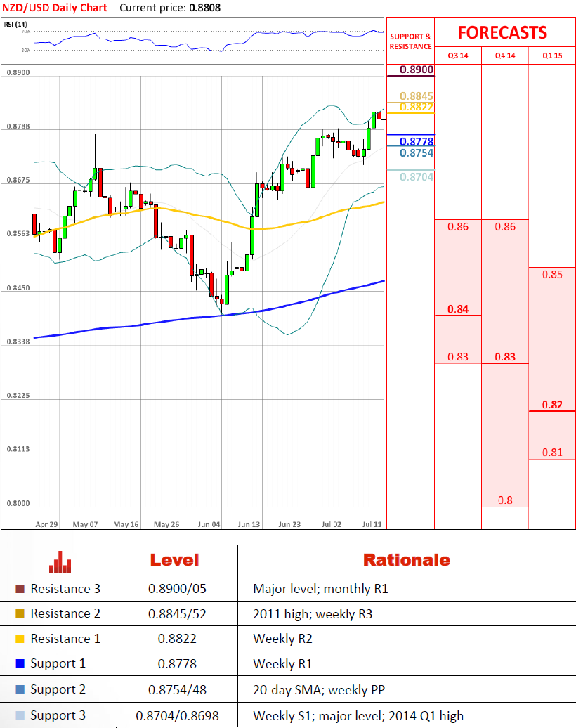Click the 0.8778 level cell in table
576x728 pixels.
(177, 664)
